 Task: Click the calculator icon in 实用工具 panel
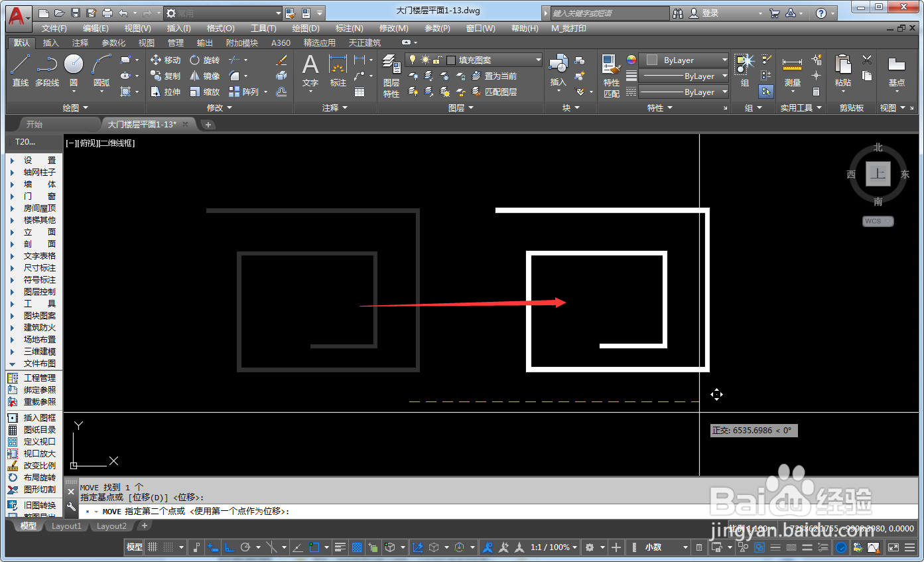tap(817, 92)
